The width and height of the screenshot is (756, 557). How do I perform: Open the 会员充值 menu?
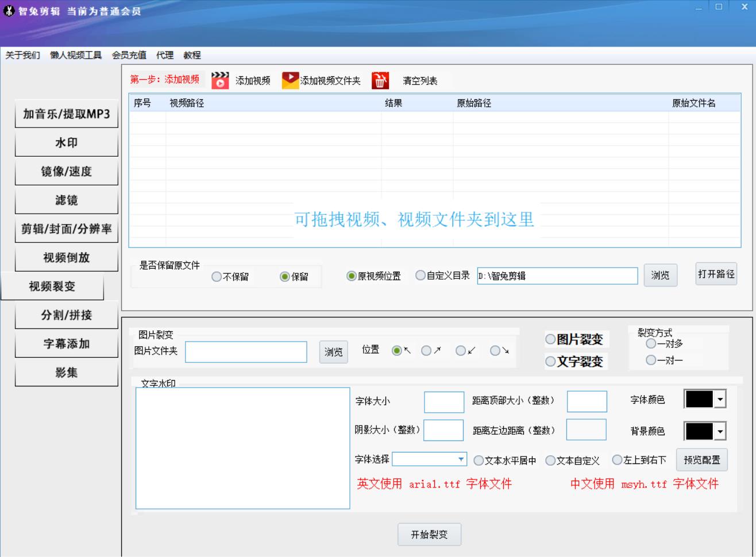coord(129,55)
